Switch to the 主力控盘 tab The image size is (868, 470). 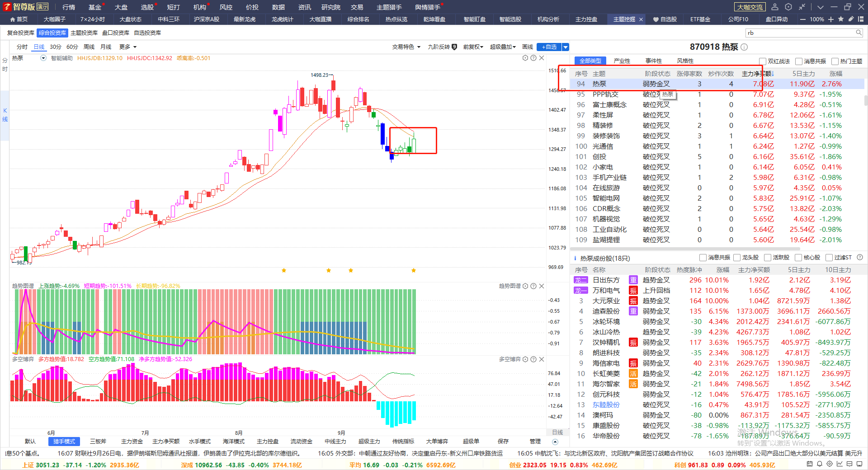tap(586, 19)
